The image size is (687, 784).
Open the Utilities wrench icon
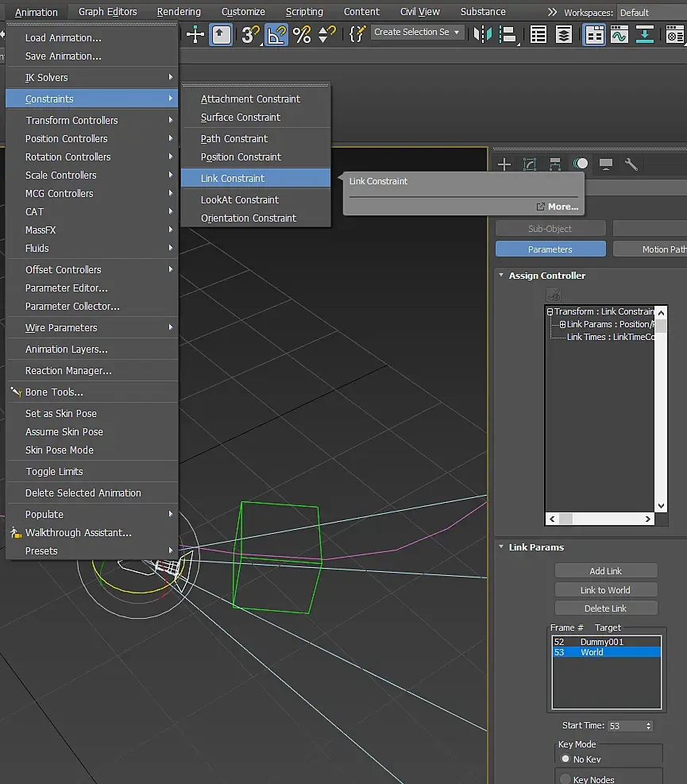[x=631, y=164]
